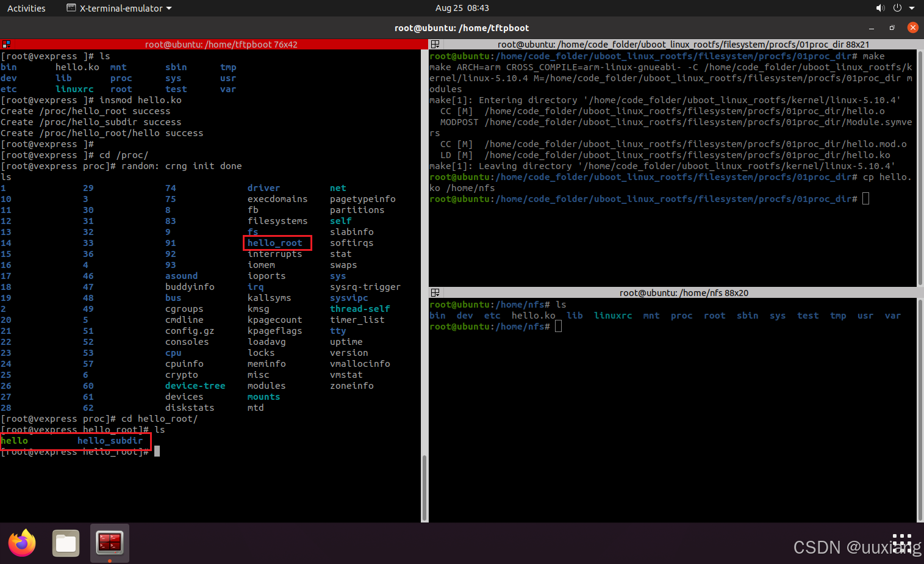
Task: Click hello.ko in left pane ls output
Action: (x=77, y=67)
